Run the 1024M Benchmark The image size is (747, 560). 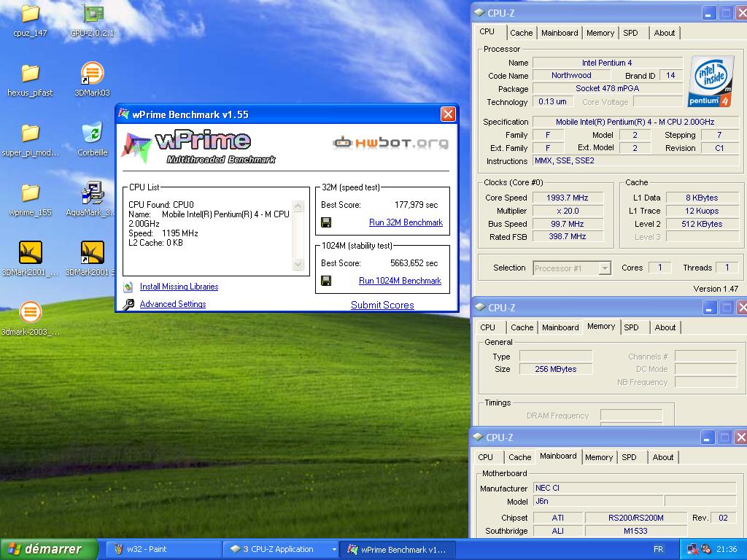click(x=400, y=281)
